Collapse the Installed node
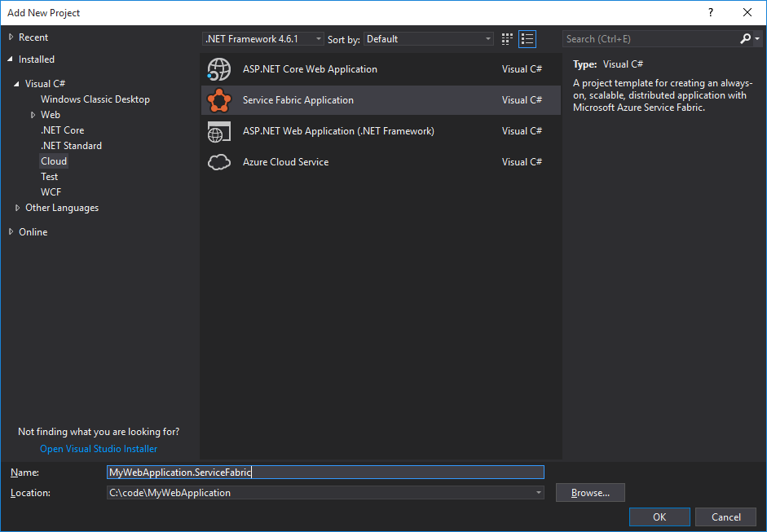The height and width of the screenshot is (532, 767). pos(11,59)
